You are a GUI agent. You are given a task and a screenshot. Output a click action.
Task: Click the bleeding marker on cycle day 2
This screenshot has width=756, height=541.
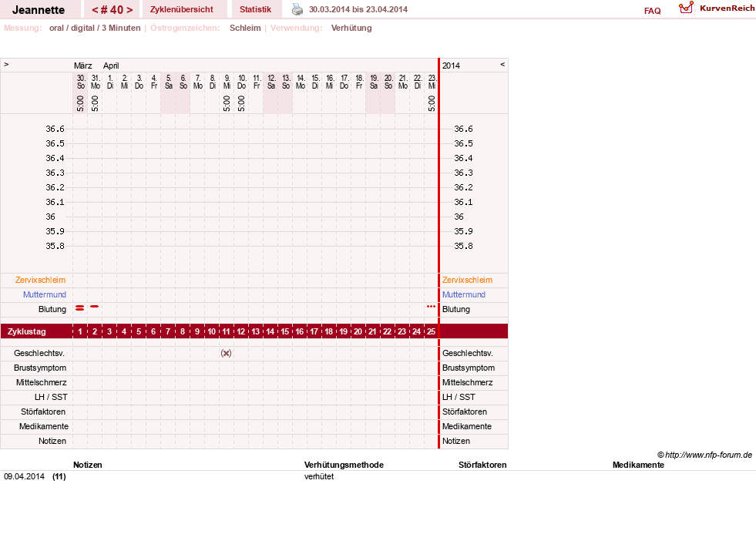[95, 306]
